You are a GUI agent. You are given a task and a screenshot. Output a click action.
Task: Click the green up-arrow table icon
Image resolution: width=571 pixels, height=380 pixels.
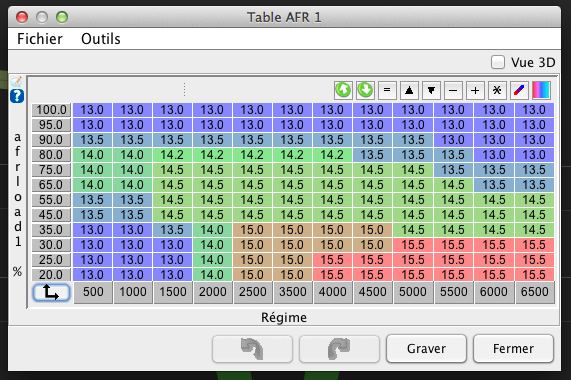343,90
